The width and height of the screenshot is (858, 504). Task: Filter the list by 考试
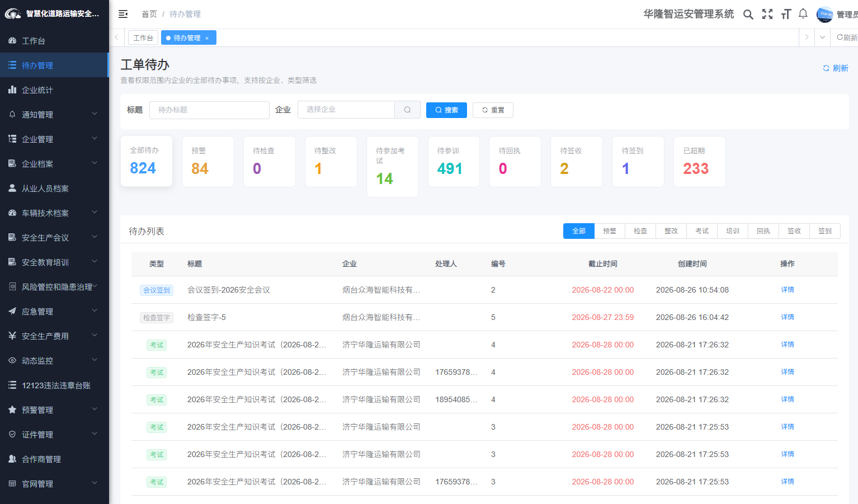pos(702,231)
